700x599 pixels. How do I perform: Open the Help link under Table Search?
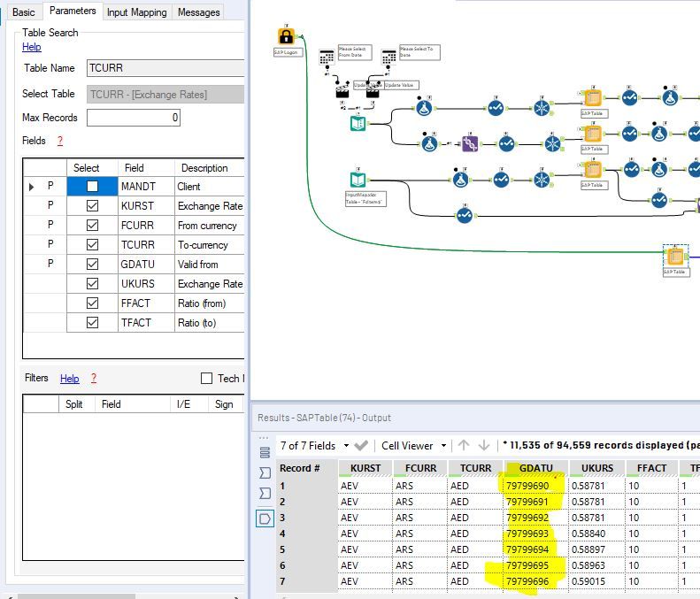31,47
